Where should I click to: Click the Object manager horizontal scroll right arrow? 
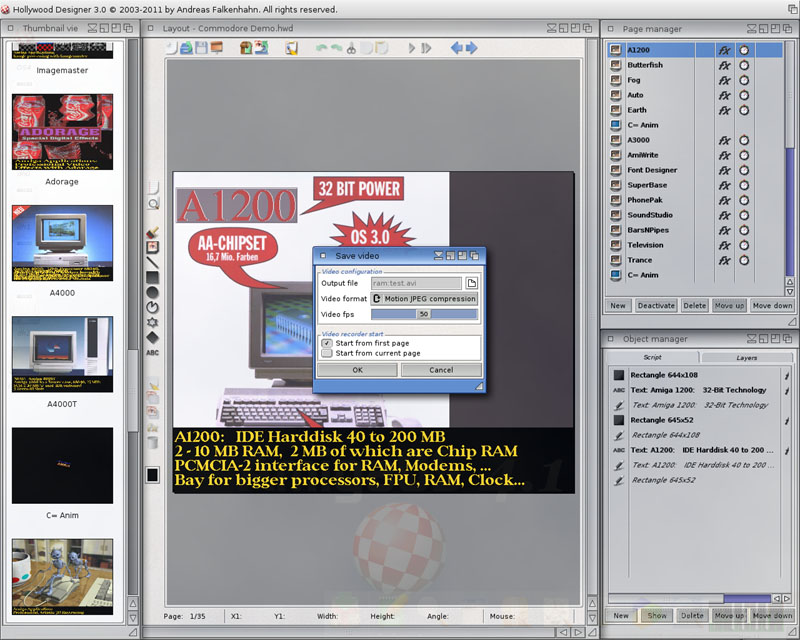pyautogui.click(x=788, y=598)
